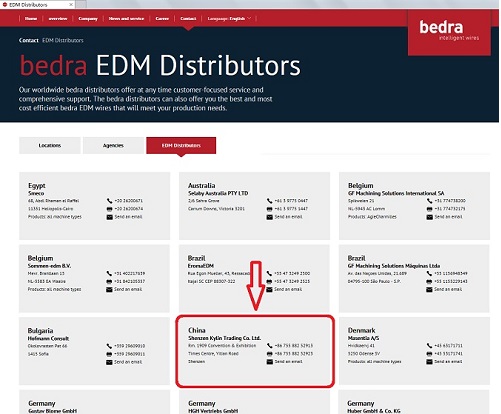
Task: Click Belgium Sommen-edm fax icon
Action: pyautogui.click(x=109, y=281)
